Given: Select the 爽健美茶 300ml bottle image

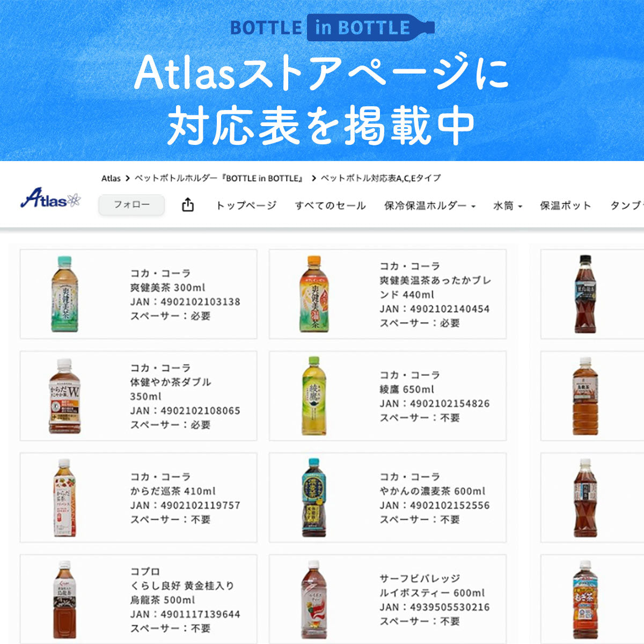Looking at the screenshot, I should tap(64, 294).
